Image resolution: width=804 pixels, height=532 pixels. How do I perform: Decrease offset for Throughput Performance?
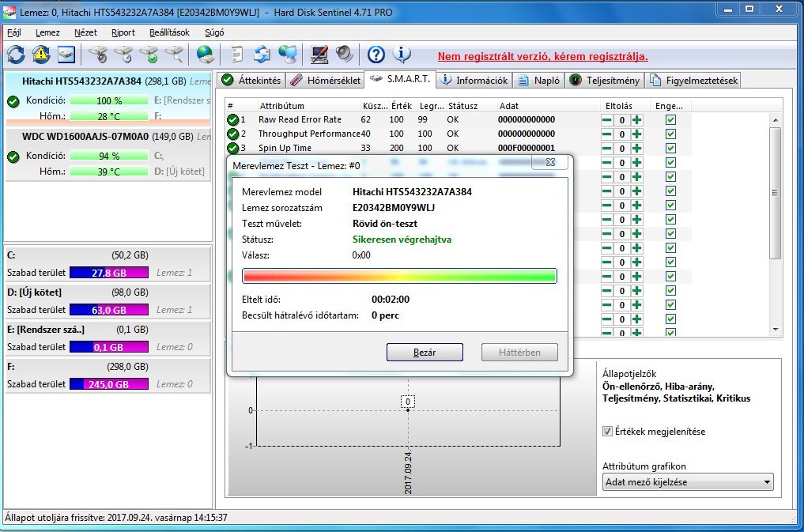606,134
